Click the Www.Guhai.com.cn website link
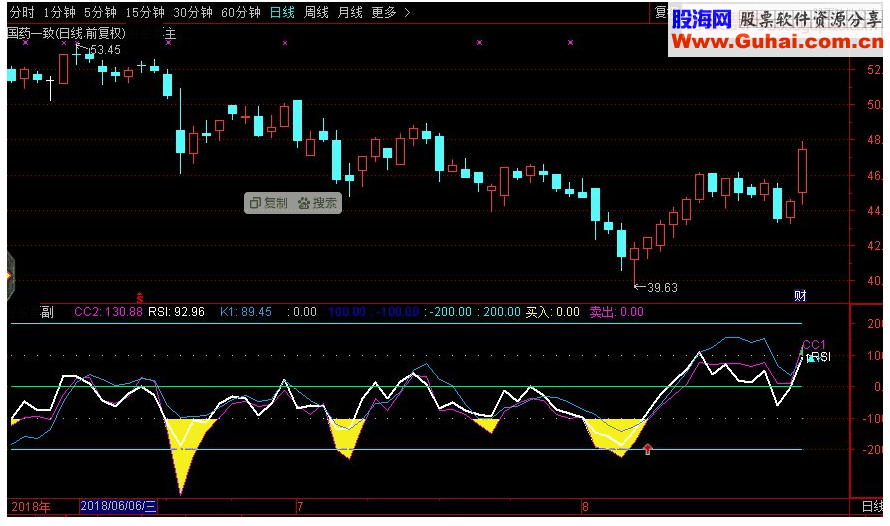The height and width of the screenshot is (526, 890). (776, 41)
